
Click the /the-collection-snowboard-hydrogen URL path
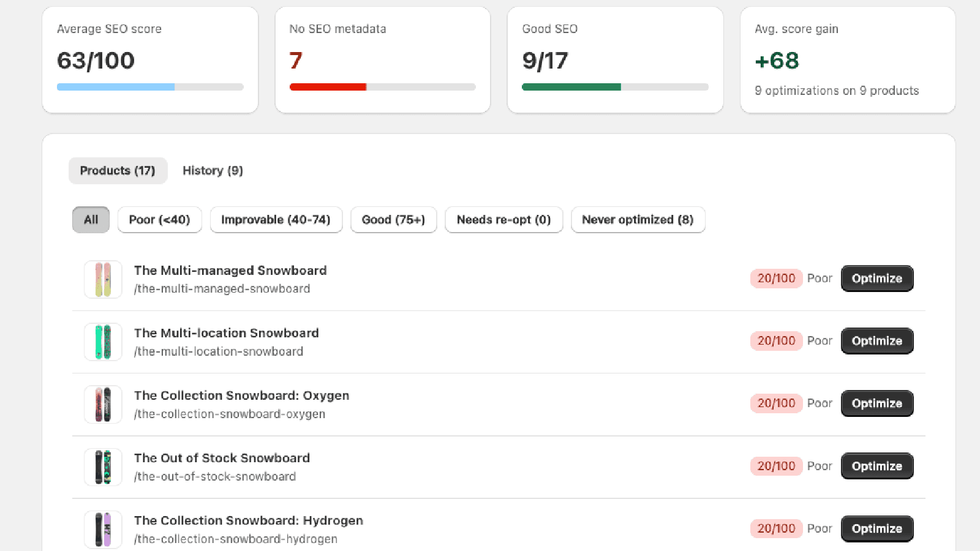click(236, 539)
